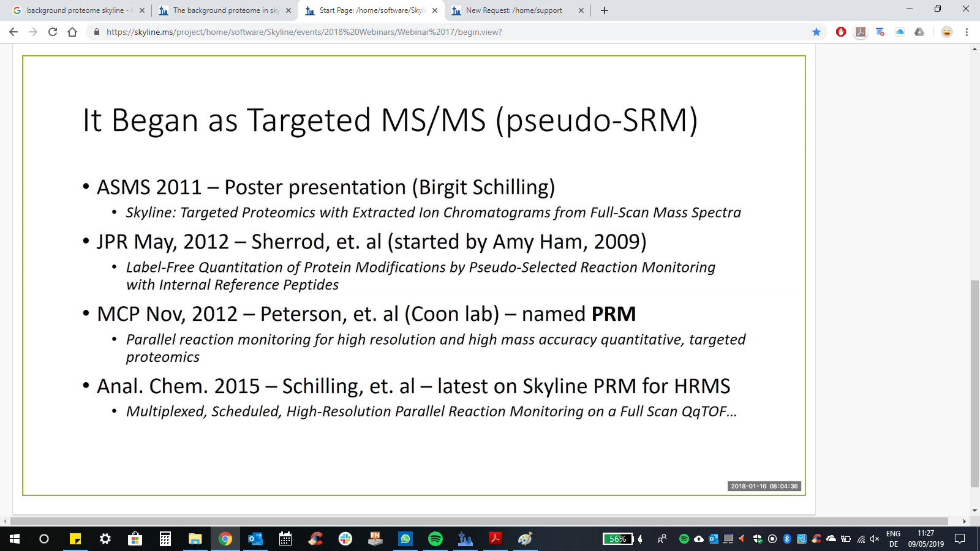Viewport: 980px width, 551px height.
Task: Open Spotify from the taskbar
Action: 435,539
